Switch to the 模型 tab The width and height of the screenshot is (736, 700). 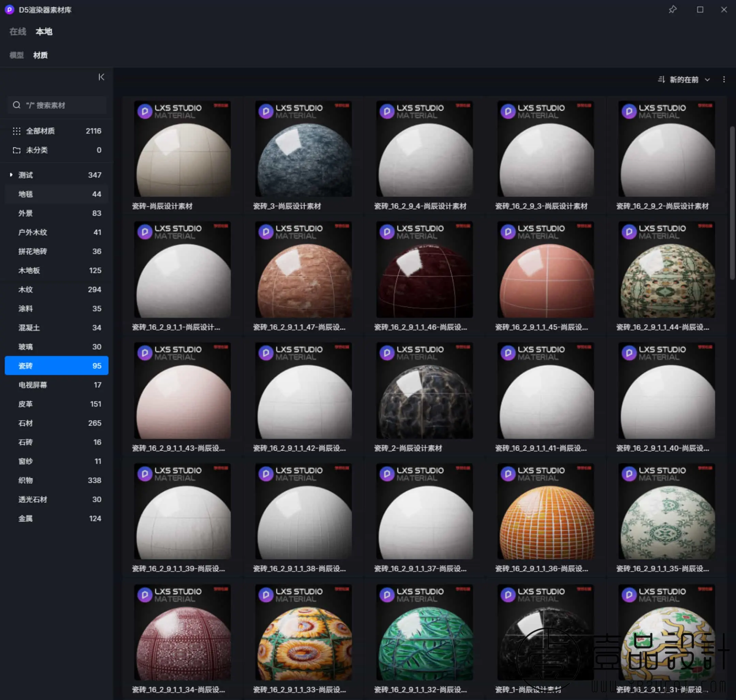[16, 55]
